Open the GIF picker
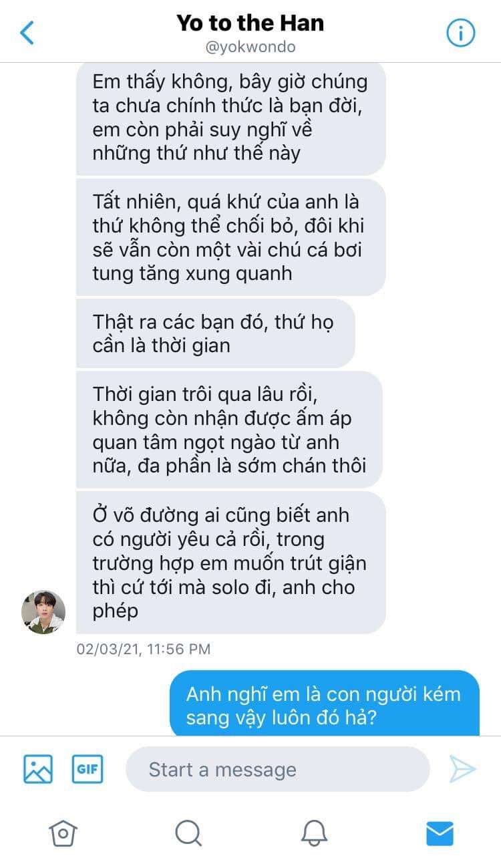Screen dimensions: 501x868 point(88,769)
